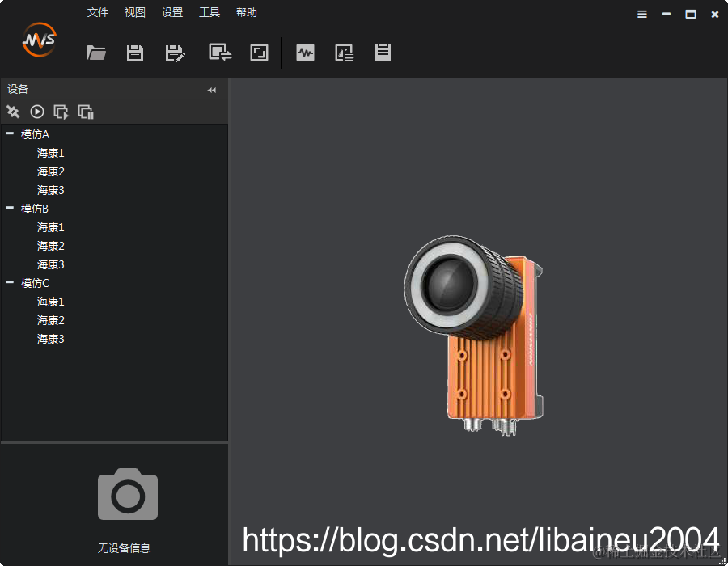The height and width of the screenshot is (566, 728).
Task: Select 海康3 under 模仿B
Action: coord(51,264)
